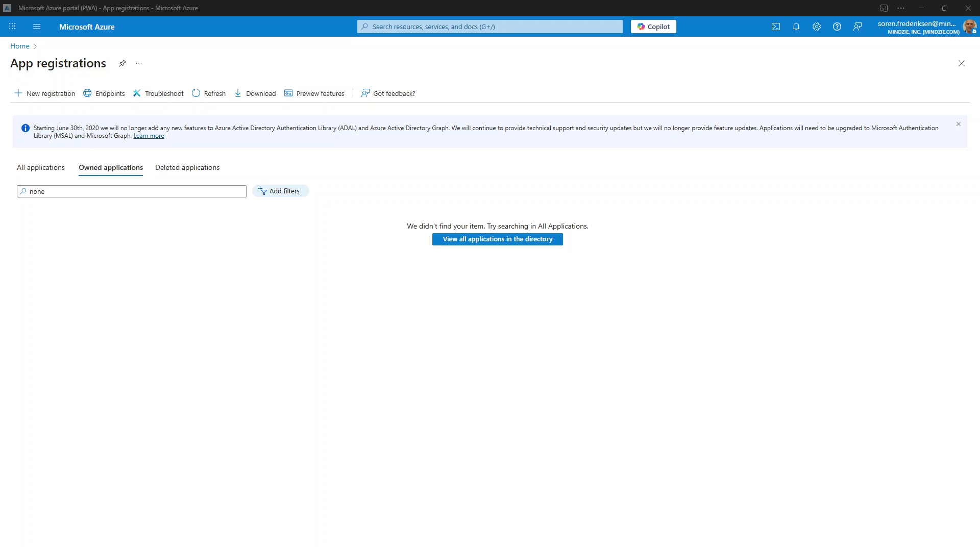The width and height of the screenshot is (980, 551).
Task: Dismiss the ADAL information banner
Action: point(959,124)
